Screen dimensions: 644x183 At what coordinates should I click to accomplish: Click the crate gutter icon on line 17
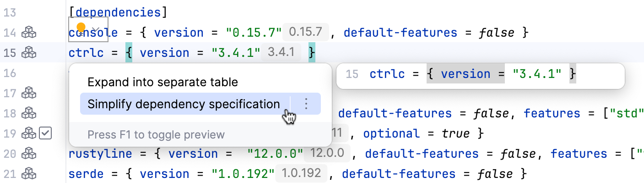30,93
